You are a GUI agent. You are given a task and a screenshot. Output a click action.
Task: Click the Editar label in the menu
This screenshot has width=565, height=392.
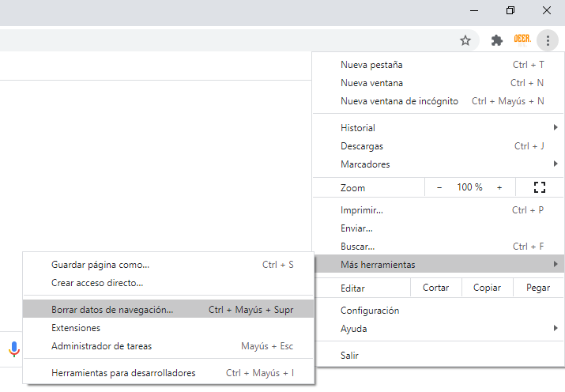click(x=352, y=288)
